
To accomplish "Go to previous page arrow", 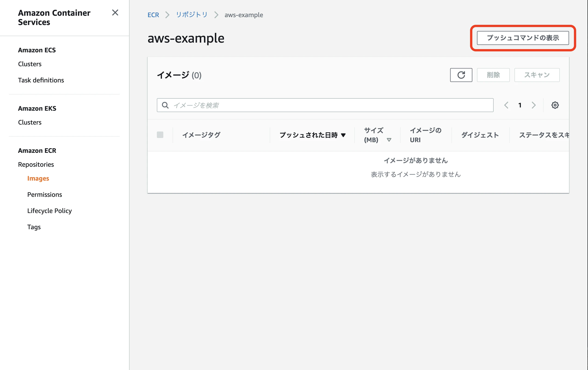I will (506, 105).
